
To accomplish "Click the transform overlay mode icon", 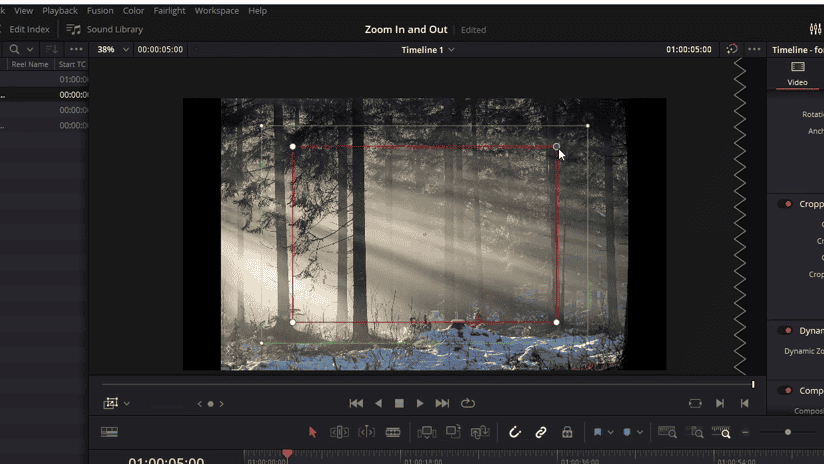I will coord(110,404).
